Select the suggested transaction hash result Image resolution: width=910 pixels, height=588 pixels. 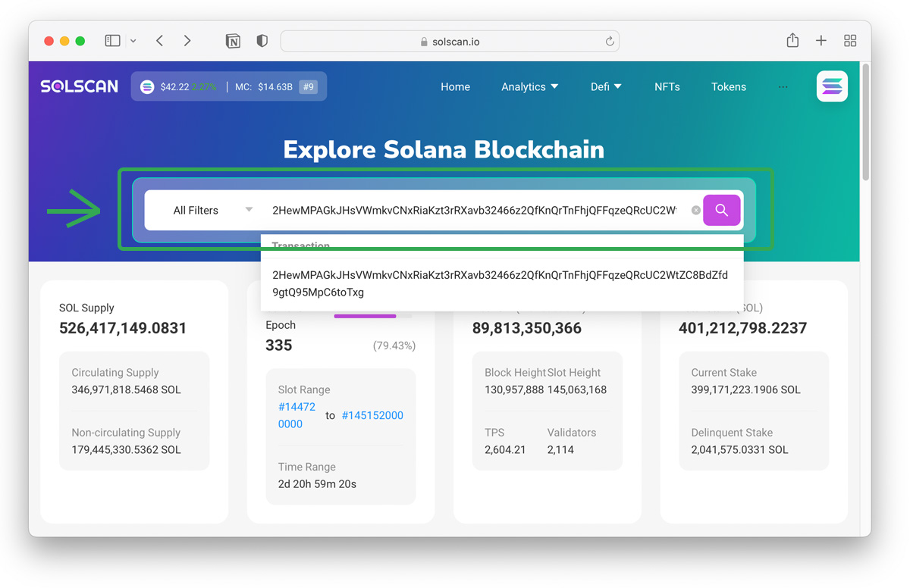tap(500, 283)
